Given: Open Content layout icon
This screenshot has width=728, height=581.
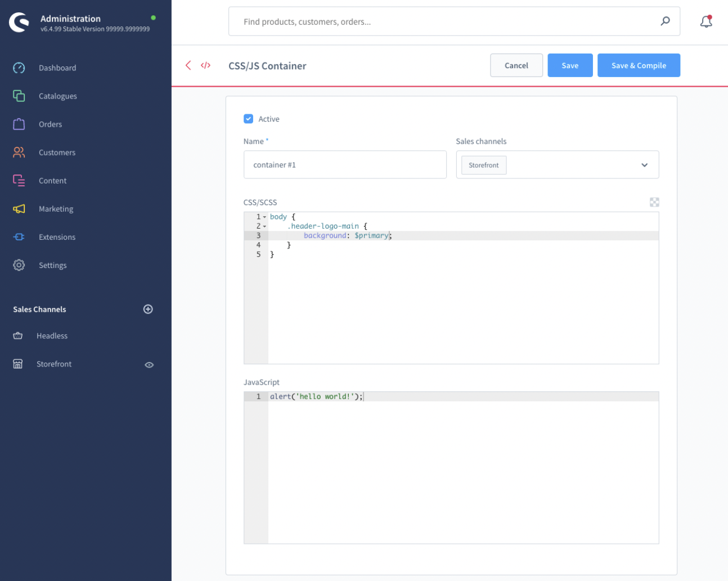Looking at the screenshot, I should pos(19,181).
